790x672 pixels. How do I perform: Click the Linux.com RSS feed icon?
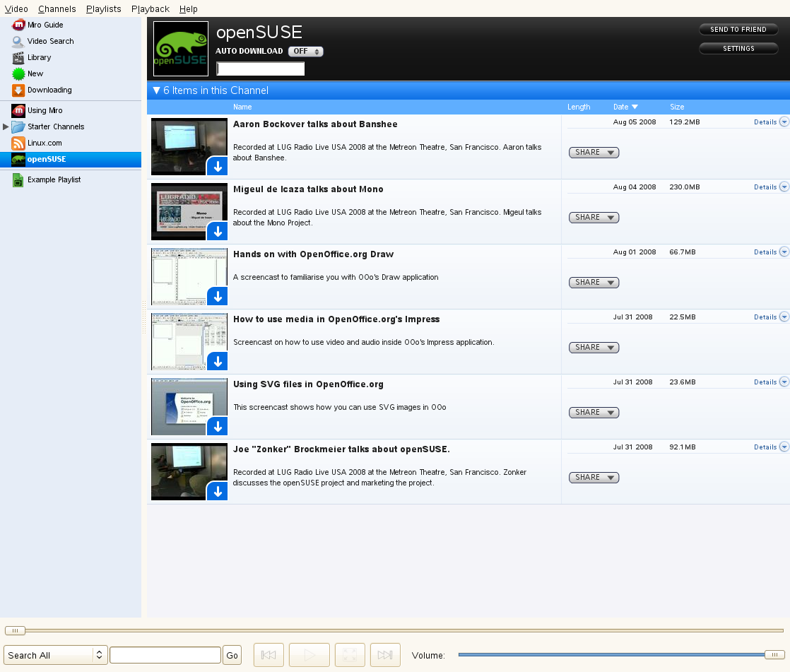(x=18, y=143)
